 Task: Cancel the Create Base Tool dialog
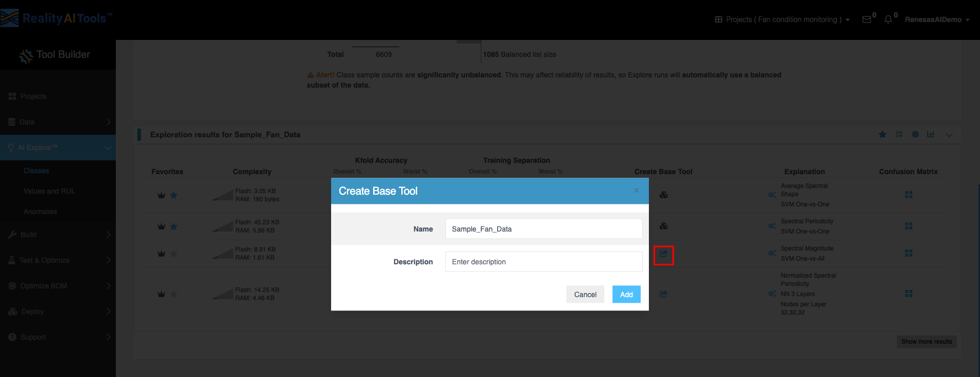click(x=585, y=295)
